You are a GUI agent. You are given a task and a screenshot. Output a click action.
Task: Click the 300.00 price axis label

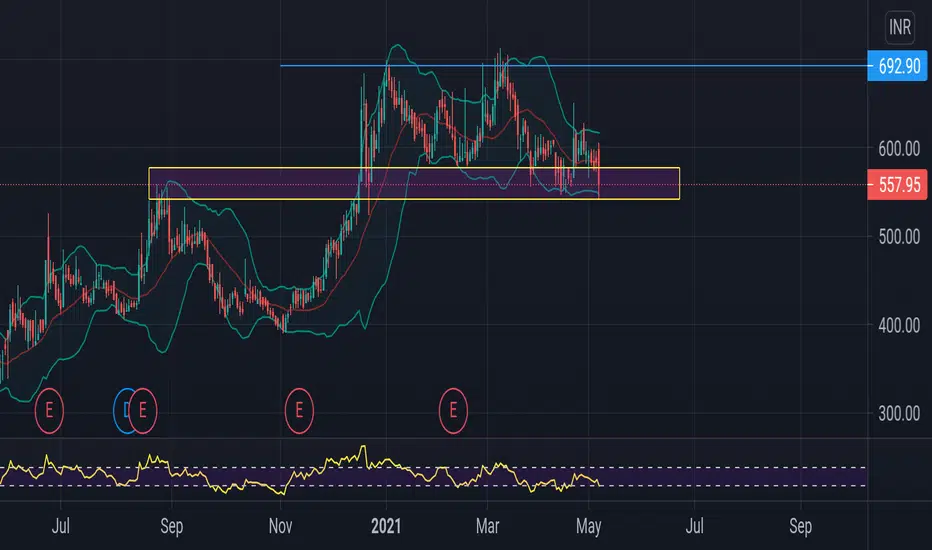coord(899,414)
